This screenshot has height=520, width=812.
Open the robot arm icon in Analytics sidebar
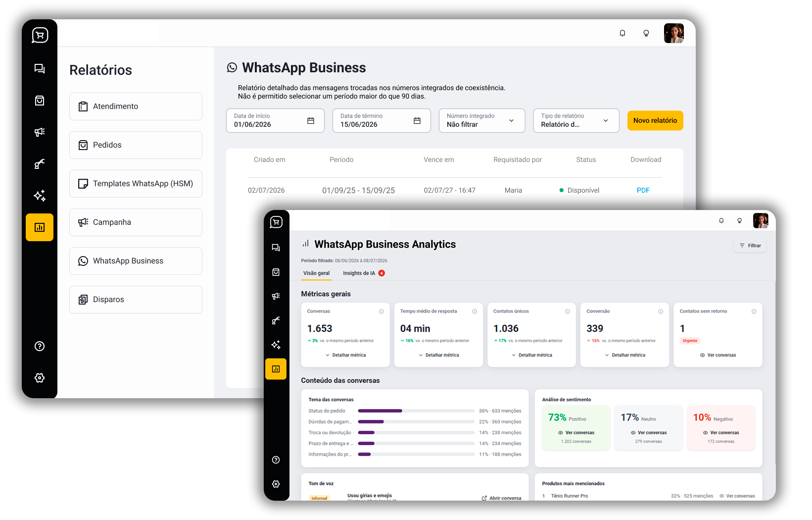[x=276, y=320]
